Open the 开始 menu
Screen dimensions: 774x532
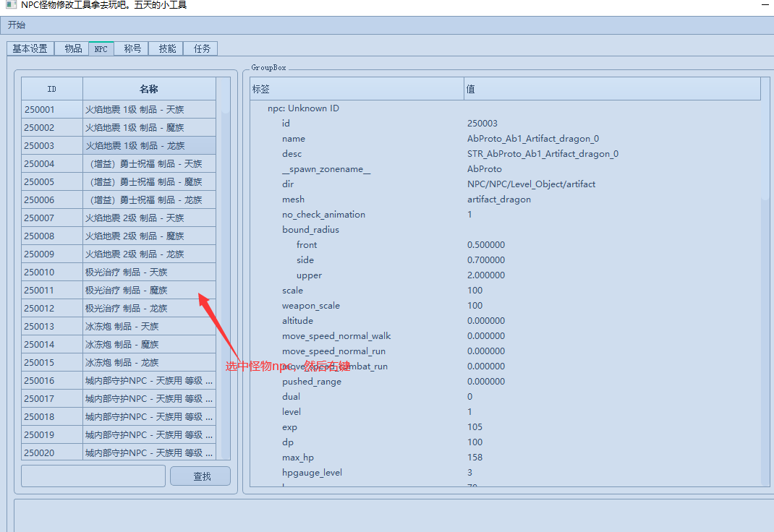[x=17, y=25]
